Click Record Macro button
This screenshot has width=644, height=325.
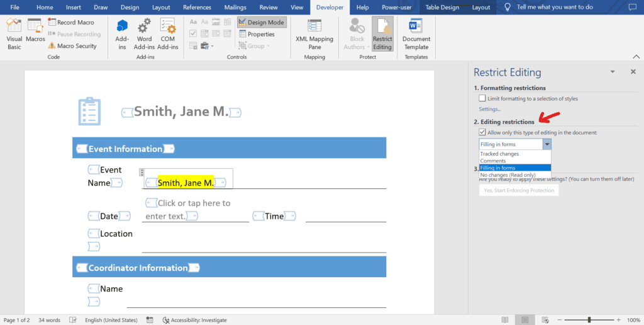click(72, 22)
